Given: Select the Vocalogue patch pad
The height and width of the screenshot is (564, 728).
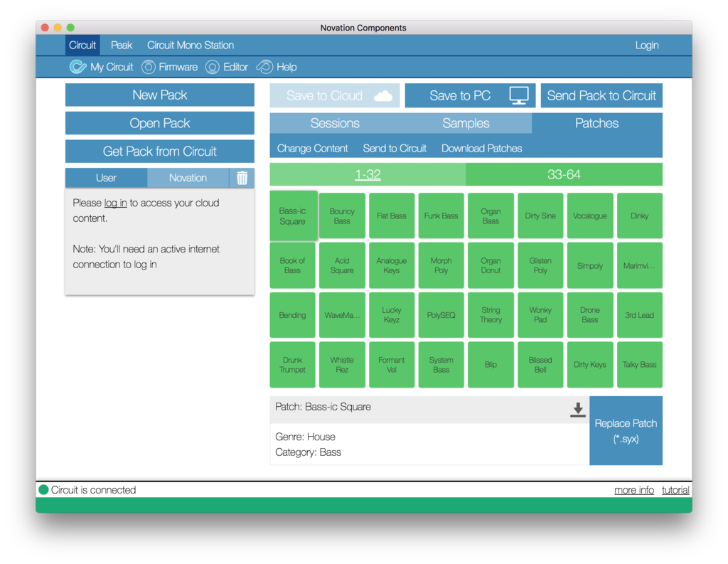Looking at the screenshot, I should pyautogui.click(x=590, y=216).
